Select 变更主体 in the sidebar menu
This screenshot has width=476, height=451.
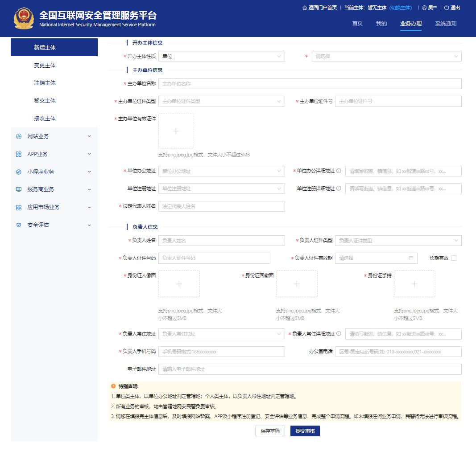click(45, 66)
